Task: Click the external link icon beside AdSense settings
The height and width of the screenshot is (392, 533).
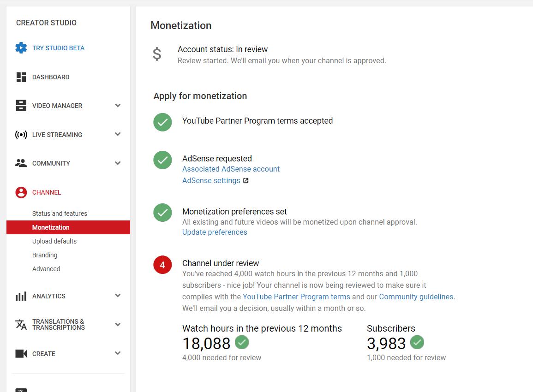Action: (x=246, y=181)
